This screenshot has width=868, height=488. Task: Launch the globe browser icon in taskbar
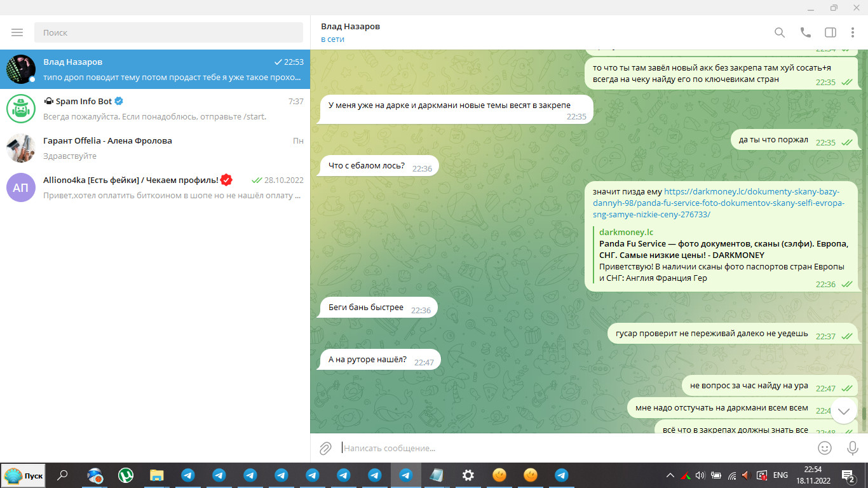coord(95,475)
